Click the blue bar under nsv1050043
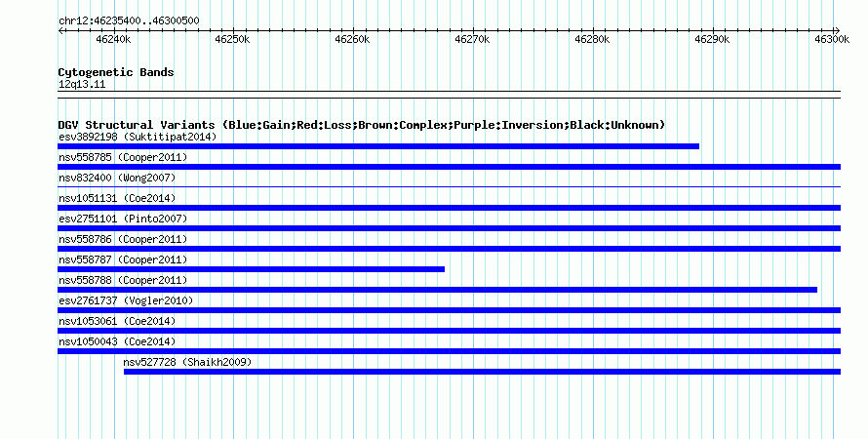The height and width of the screenshot is (439, 868). click(x=449, y=351)
